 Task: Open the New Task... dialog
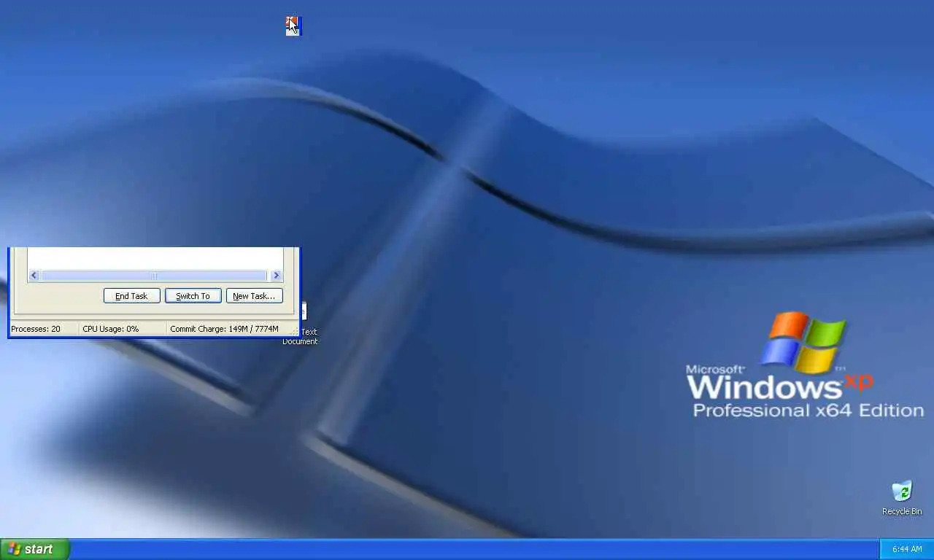pos(254,296)
